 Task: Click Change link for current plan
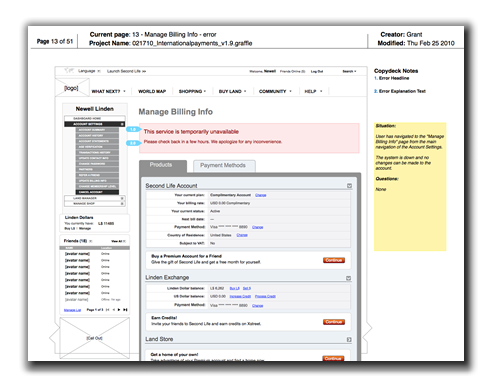point(261,195)
